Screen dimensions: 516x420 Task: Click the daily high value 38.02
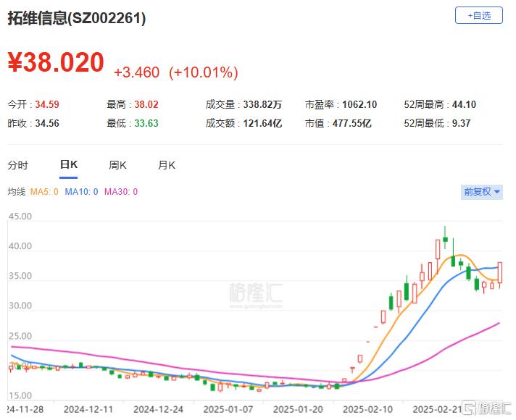point(146,104)
